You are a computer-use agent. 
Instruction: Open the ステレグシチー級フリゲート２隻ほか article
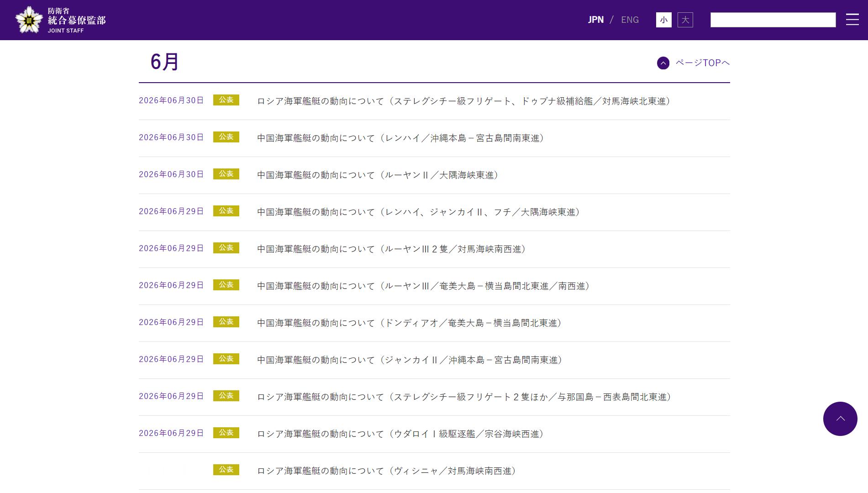[464, 397]
